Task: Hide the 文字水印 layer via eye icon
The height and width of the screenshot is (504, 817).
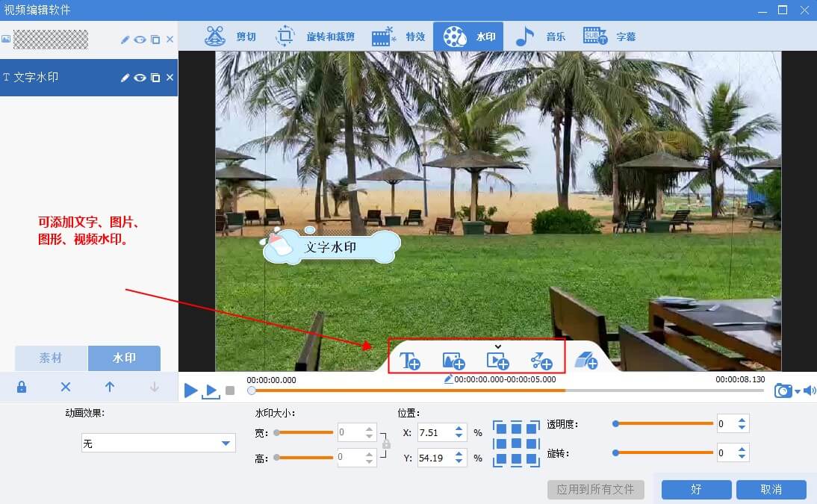Action: pos(140,78)
